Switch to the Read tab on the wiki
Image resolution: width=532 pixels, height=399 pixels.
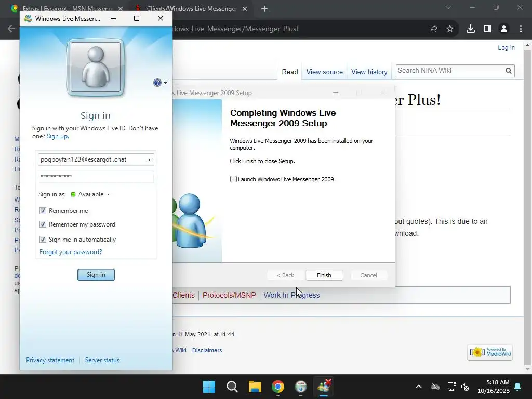tap(290, 72)
